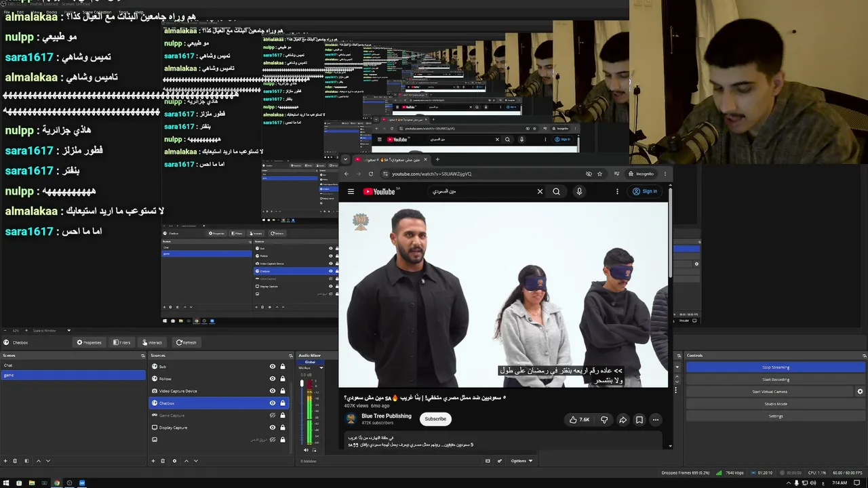Open the audio mixer Options dropdown
Image resolution: width=868 pixels, height=488 pixels.
tap(521, 461)
